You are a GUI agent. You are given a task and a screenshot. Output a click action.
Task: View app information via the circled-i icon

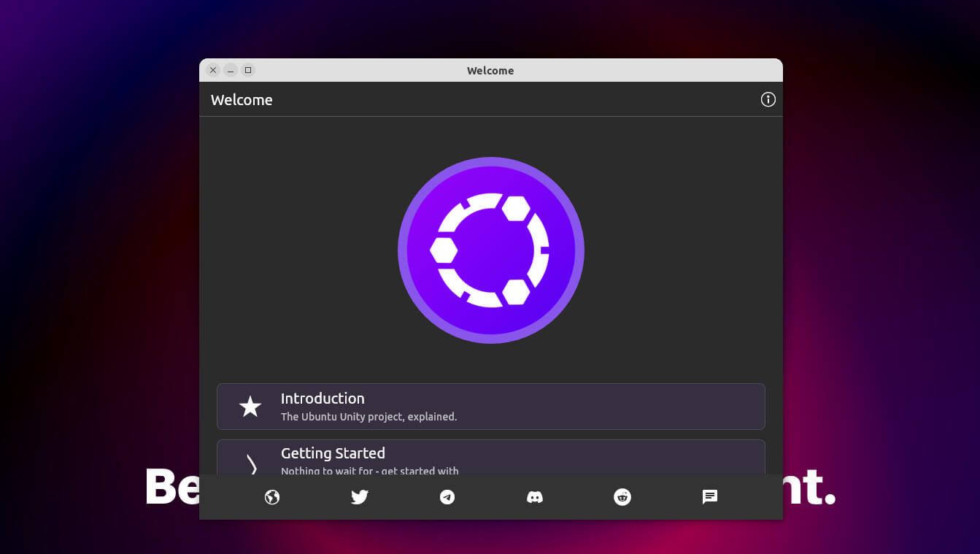[x=768, y=99]
